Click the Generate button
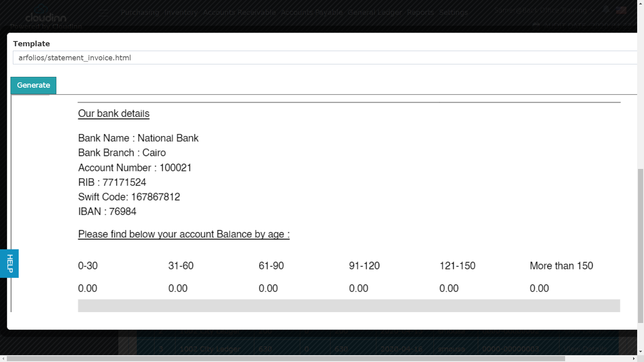 (x=33, y=85)
